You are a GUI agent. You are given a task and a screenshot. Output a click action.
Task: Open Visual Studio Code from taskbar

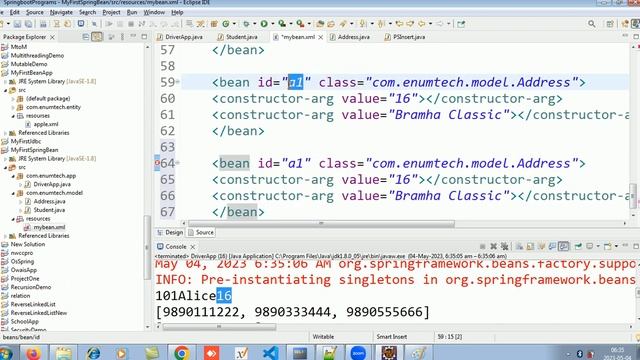click(270, 353)
